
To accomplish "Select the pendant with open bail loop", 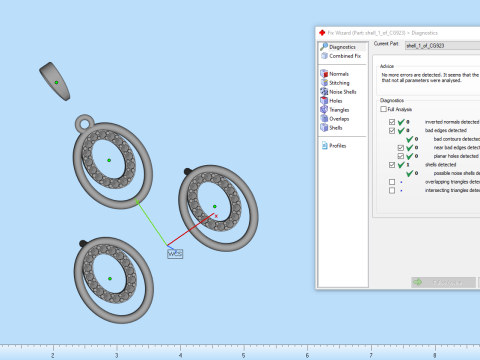I will click(113, 162).
